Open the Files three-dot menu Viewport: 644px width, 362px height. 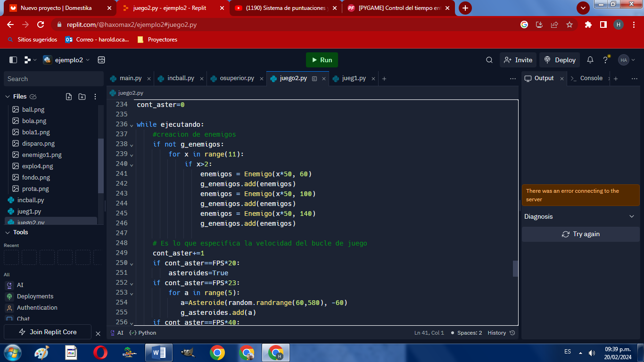click(x=95, y=96)
